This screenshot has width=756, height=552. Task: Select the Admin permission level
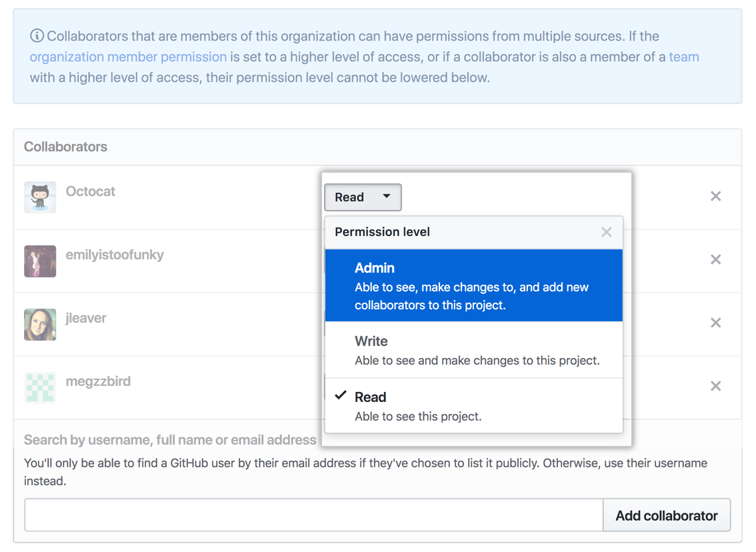click(473, 285)
